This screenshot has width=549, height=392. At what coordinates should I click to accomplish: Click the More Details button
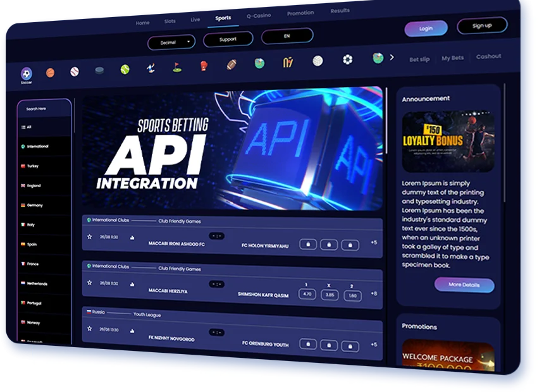pyautogui.click(x=464, y=285)
